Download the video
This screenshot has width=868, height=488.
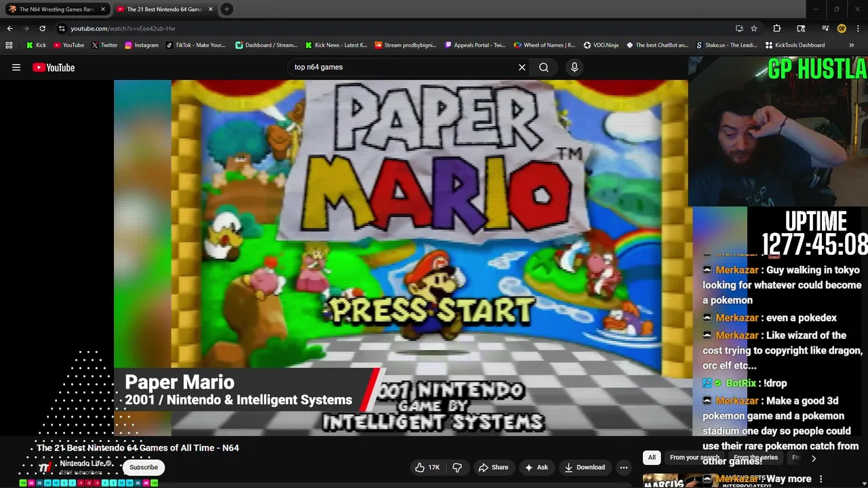pos(584,467)
